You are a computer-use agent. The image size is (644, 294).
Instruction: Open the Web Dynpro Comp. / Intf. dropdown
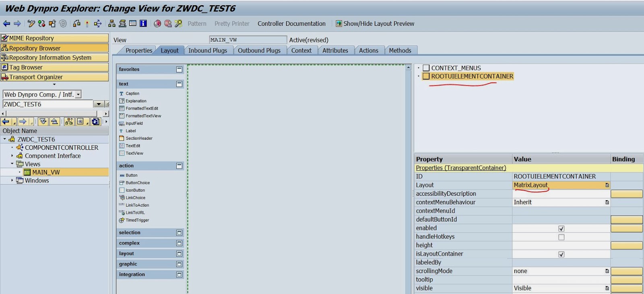click(78, 95)
